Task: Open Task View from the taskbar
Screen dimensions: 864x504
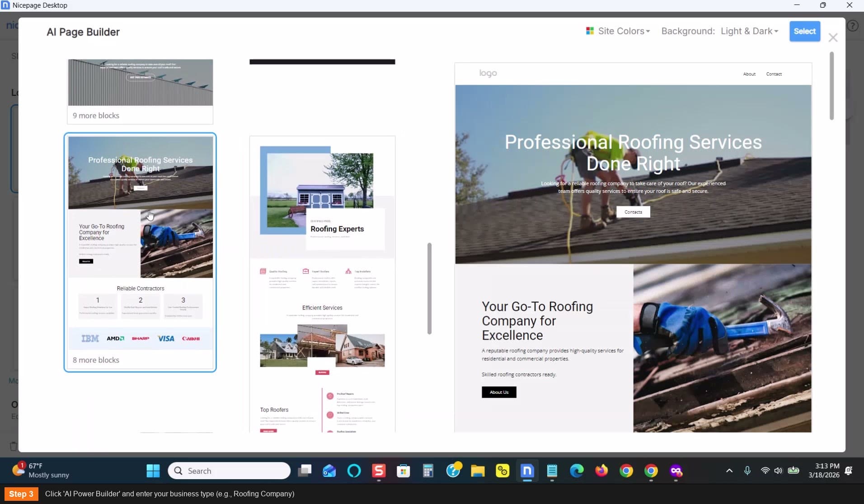Action: [305, 471]
